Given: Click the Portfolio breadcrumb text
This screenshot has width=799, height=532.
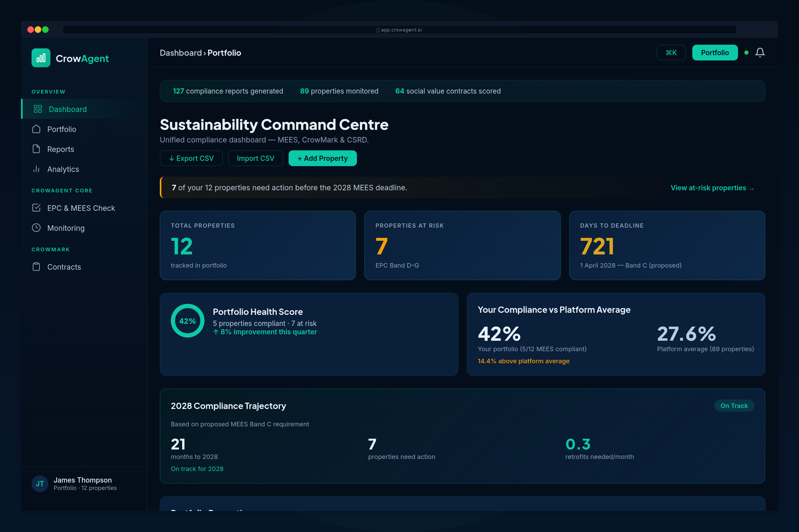Looking at the screenshot, I should (224, 53).
